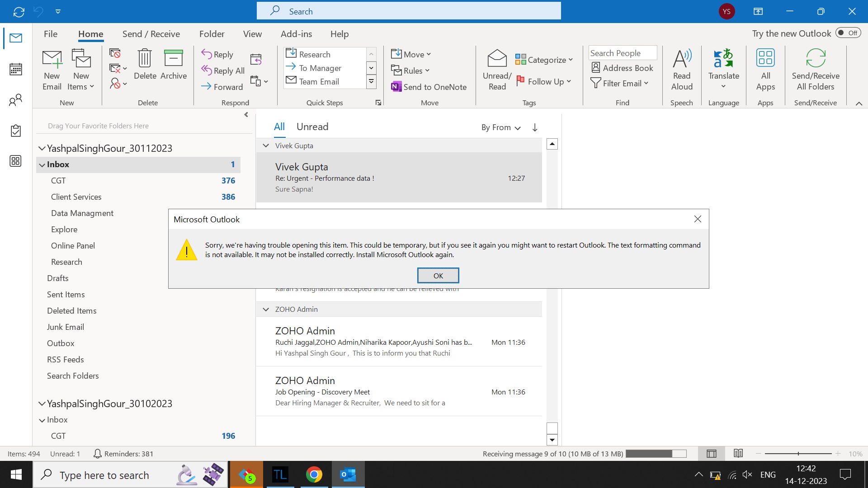Viewport: 868px width, 488px height.
Task: Click Send/Receive All Folders
Action: pos(816,70)
